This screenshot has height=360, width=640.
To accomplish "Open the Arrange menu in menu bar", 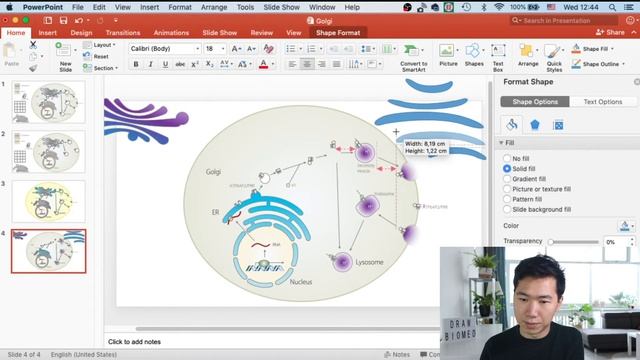I will pos(214,7).
